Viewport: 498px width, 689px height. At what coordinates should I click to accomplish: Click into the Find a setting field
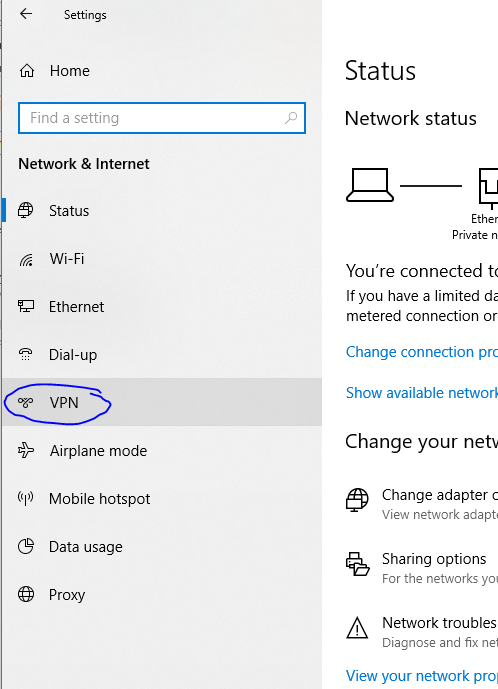coord(162,118)
